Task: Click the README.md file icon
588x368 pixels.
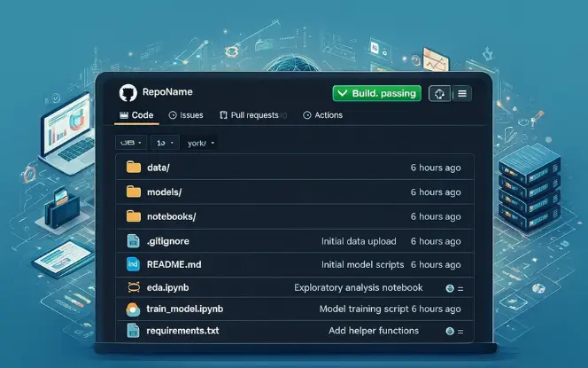Action: point(133,264)
